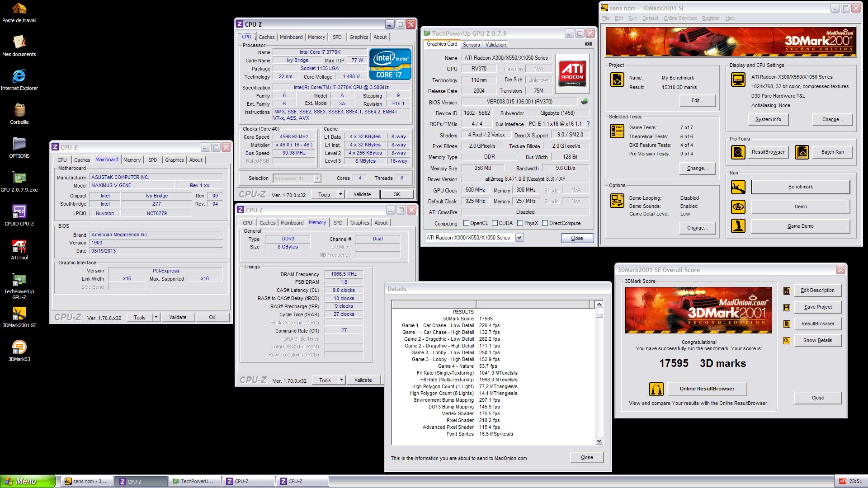Image resolution: width=868 pixels, height=488 pixels.
Task: Open Graphics tab in CPU-Z Memory window
Action: (359, 223)
